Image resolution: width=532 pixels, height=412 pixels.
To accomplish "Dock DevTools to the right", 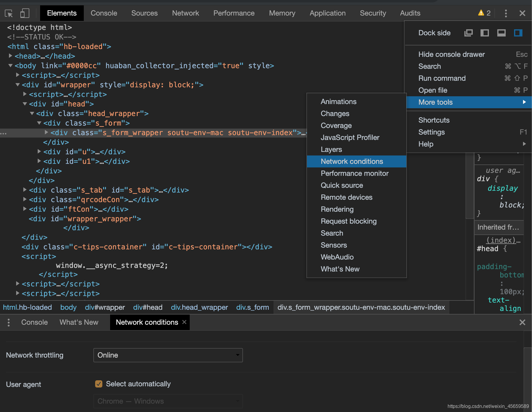I will [518, 33].
